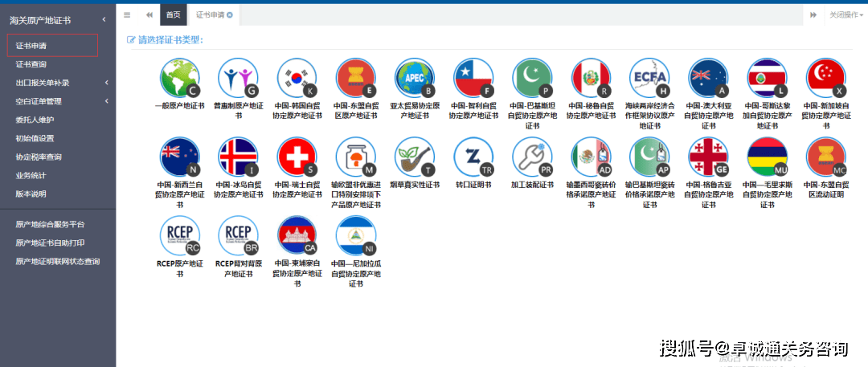Choose 输巴基斯坦瓷砖价格承诺 icon marked AP
Image resolution: width=868 pixels, height=367 pixels.
649,157
